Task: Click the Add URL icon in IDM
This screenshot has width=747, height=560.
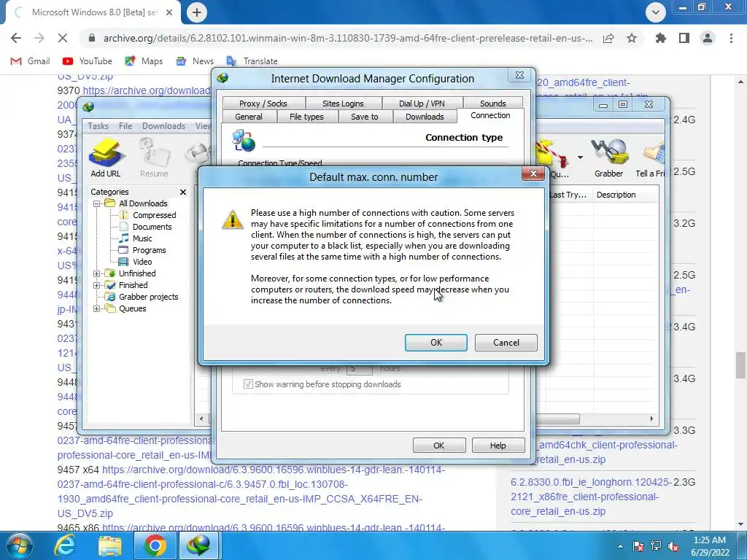Action: tap(105, 158)
